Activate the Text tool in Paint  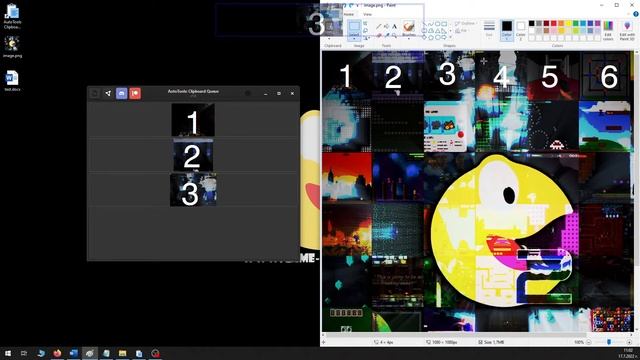click(394, 27)
